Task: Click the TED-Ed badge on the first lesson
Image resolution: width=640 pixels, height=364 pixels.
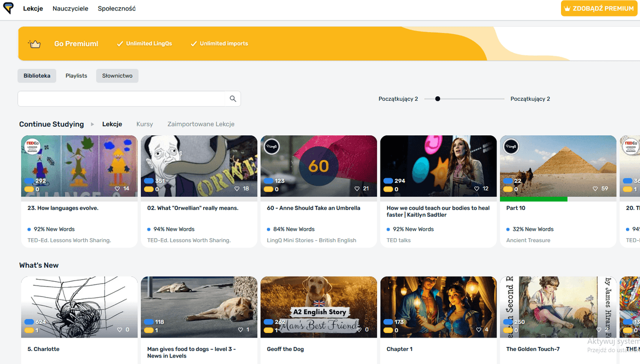Action: 32,146
